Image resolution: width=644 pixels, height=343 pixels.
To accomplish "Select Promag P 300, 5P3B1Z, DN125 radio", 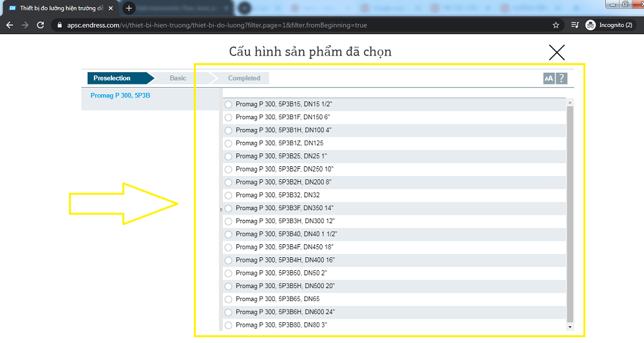I will click(229, 144).
